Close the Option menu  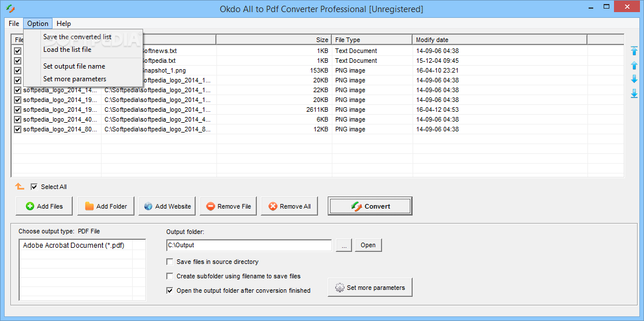point(38,24)
